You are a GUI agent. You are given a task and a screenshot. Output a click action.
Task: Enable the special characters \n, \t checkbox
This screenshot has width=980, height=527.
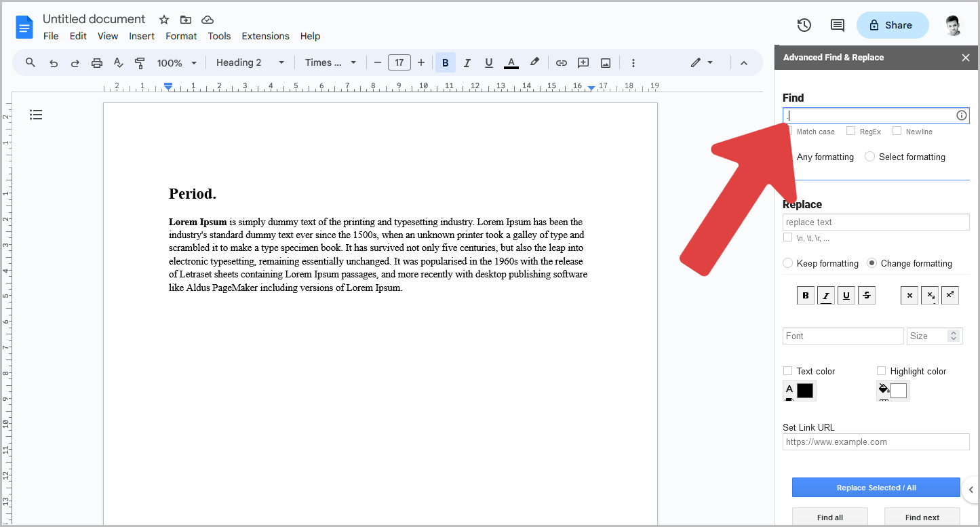click(787, 237)
